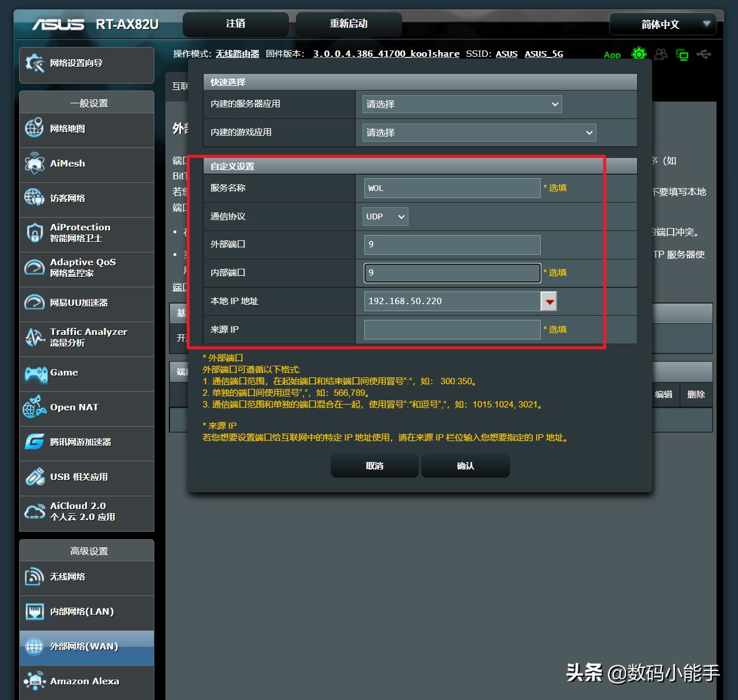This screenshot has width=738, height=700.
Task: Open Adaptive QoS gauge icon
Action: point(34,268)
